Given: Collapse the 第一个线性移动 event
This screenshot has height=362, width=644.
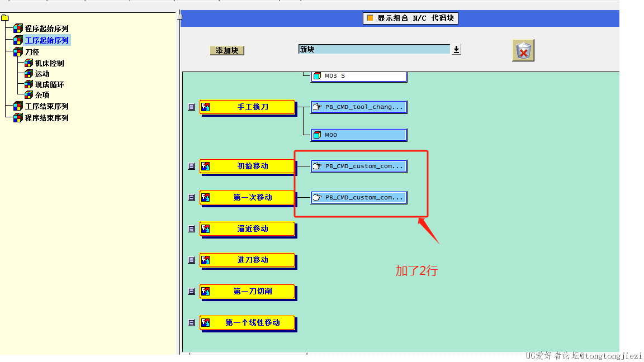Looking at the screenshot, I should (x=191, y=323).
